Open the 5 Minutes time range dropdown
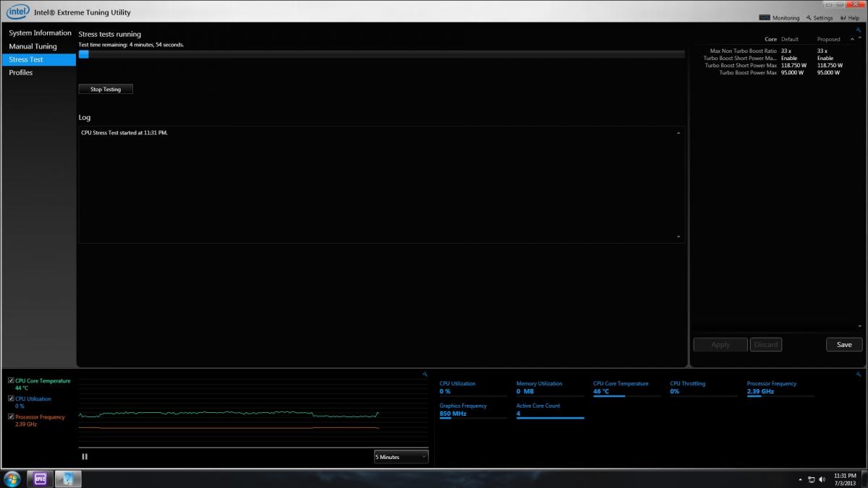The image size is (868, 488). (401, 457)
